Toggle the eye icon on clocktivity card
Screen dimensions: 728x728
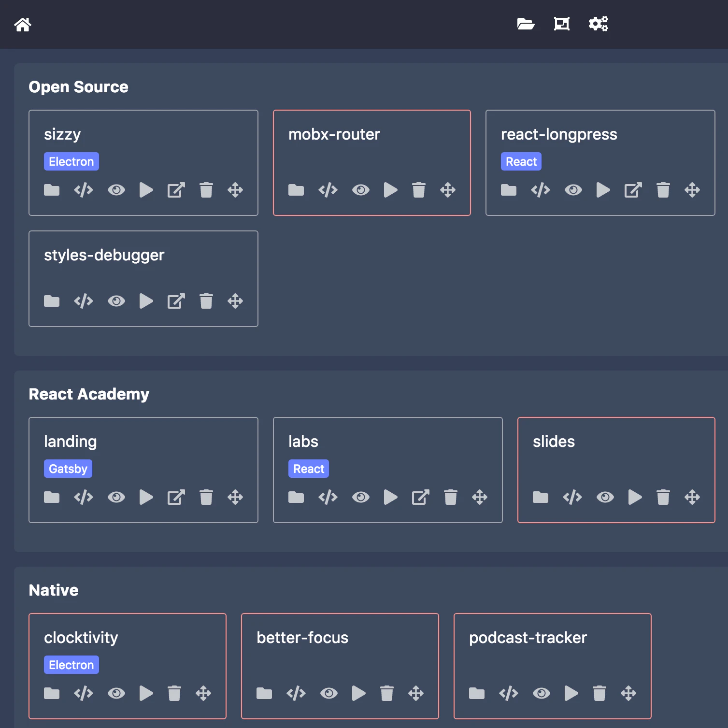click(x=116, y=693)
